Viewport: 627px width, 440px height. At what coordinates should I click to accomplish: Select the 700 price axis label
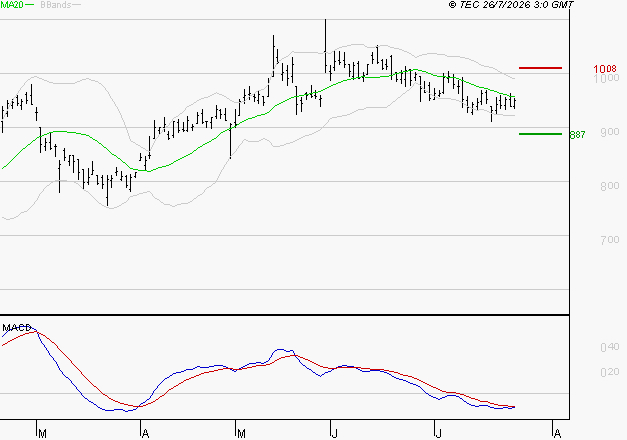click(610, 240)
